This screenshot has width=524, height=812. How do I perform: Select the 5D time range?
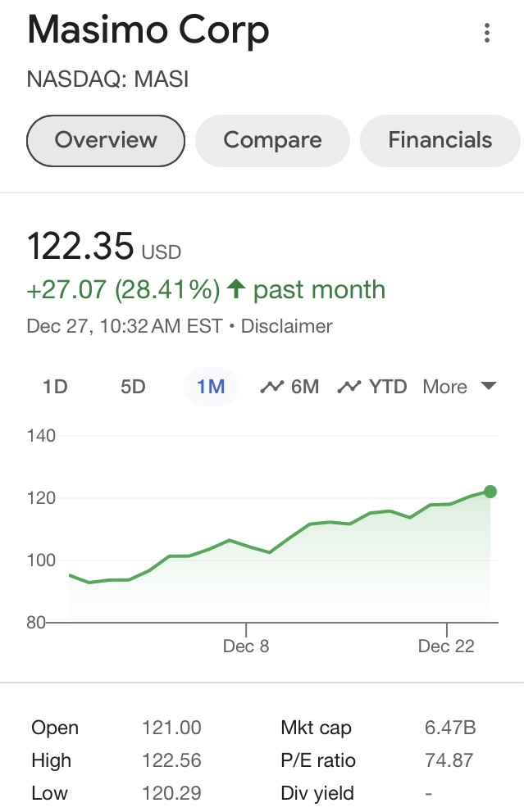click(133, 387)
